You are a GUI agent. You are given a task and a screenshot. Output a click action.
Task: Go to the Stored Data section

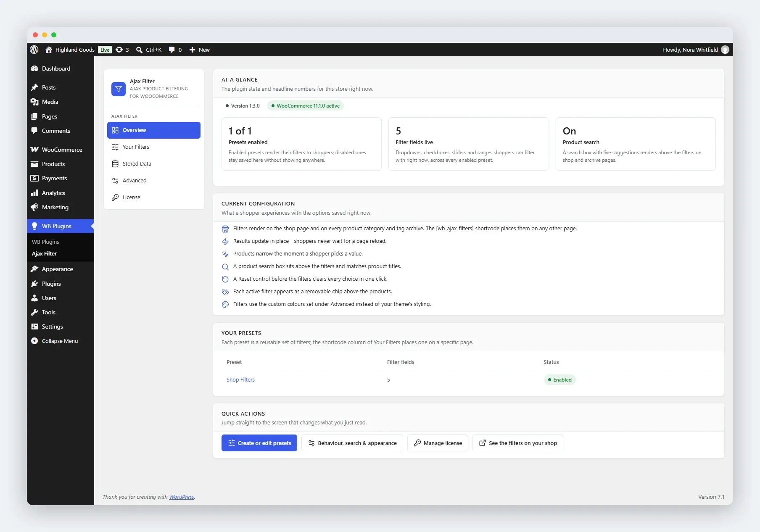click(x=154, y=164)
